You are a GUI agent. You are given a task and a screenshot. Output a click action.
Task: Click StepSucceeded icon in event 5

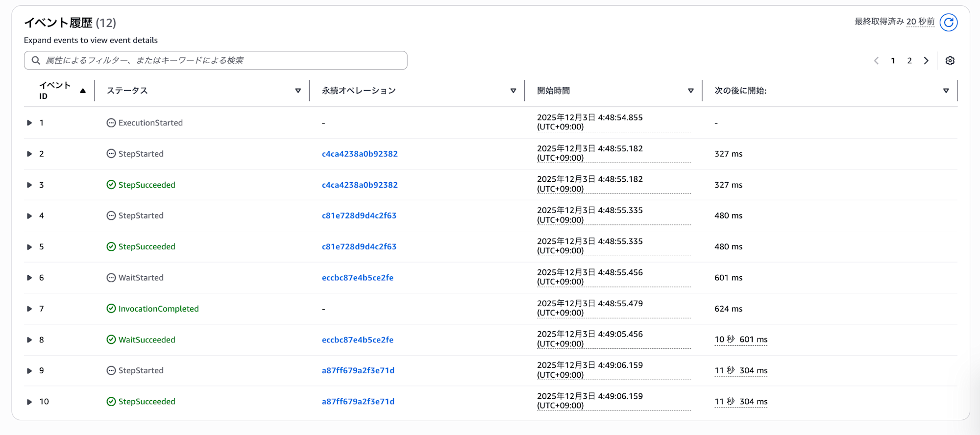pos(111,246)
